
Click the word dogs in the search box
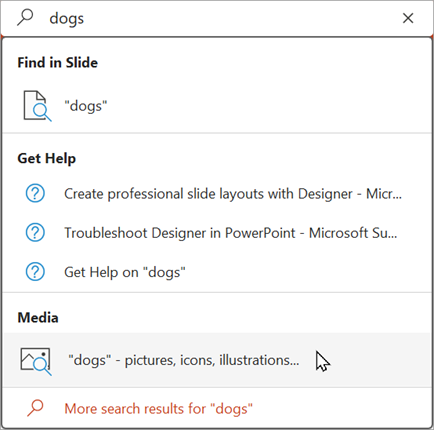point(67,19)
